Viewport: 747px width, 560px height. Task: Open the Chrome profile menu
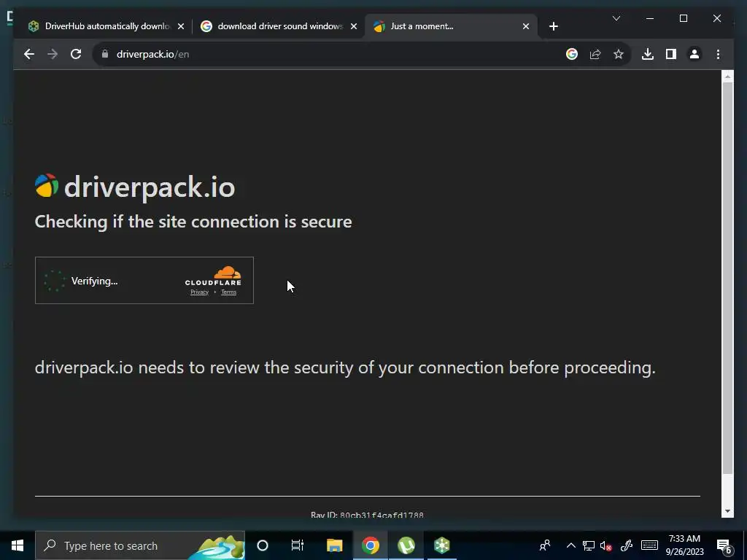[x=694, y=54]
